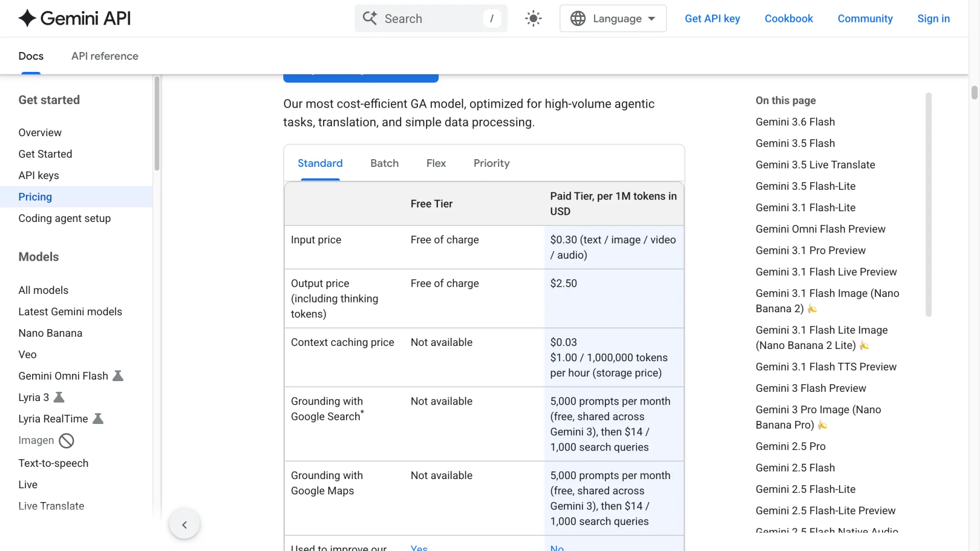Click the main page scrollbar thumb

point(974,92)
